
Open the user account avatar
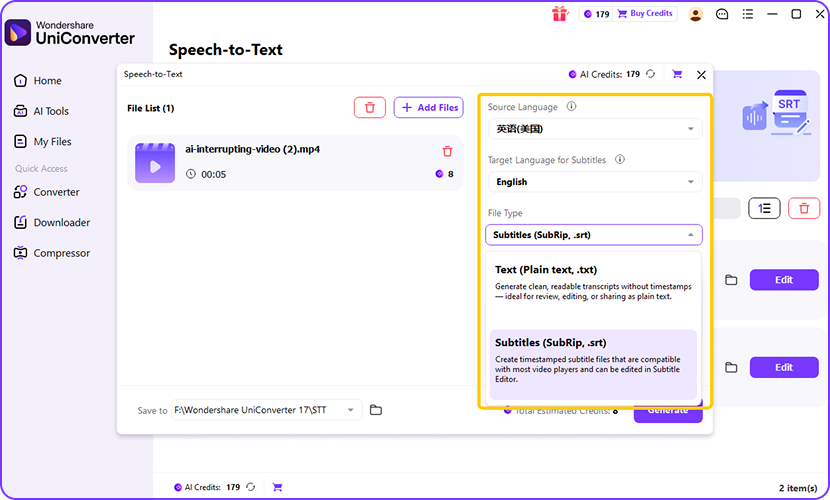point(696,14)
